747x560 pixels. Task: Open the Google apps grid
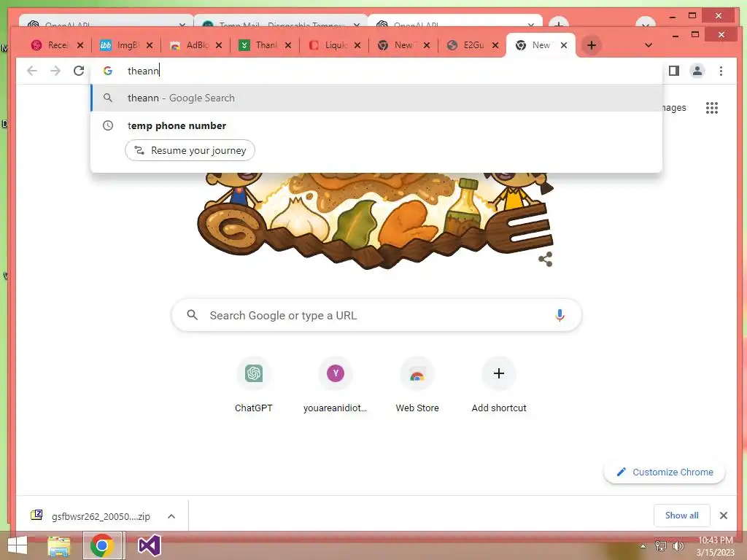(x=712, y=108)
